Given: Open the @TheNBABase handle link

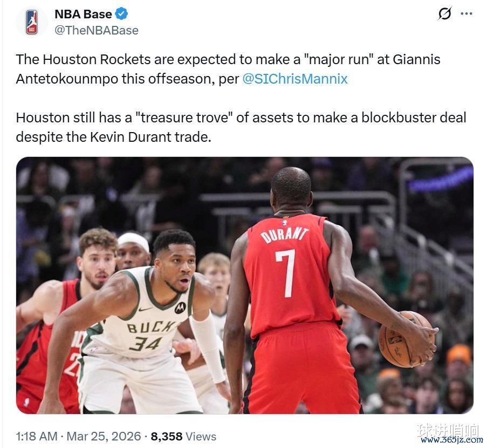Looking at the screenshot, I should coord(97,30).
